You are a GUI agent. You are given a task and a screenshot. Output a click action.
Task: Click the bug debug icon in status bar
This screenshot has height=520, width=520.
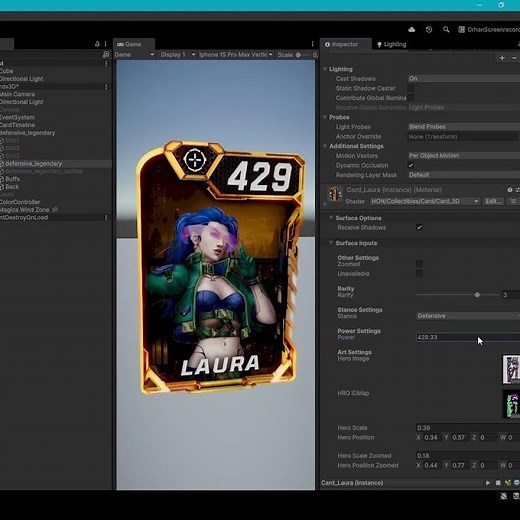point(503,496)
